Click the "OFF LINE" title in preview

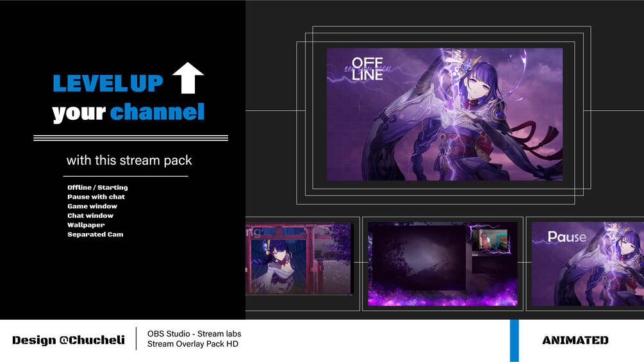(x=367, y=69)
